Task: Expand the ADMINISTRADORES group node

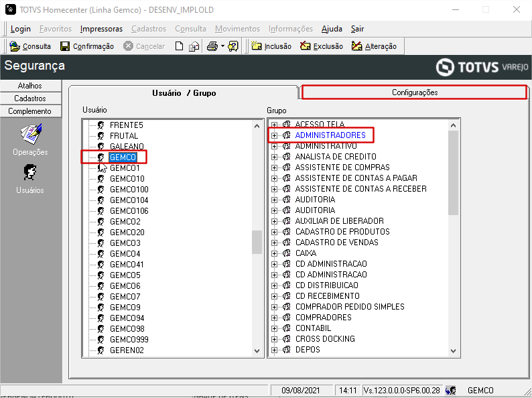Action: coord(274,135)
